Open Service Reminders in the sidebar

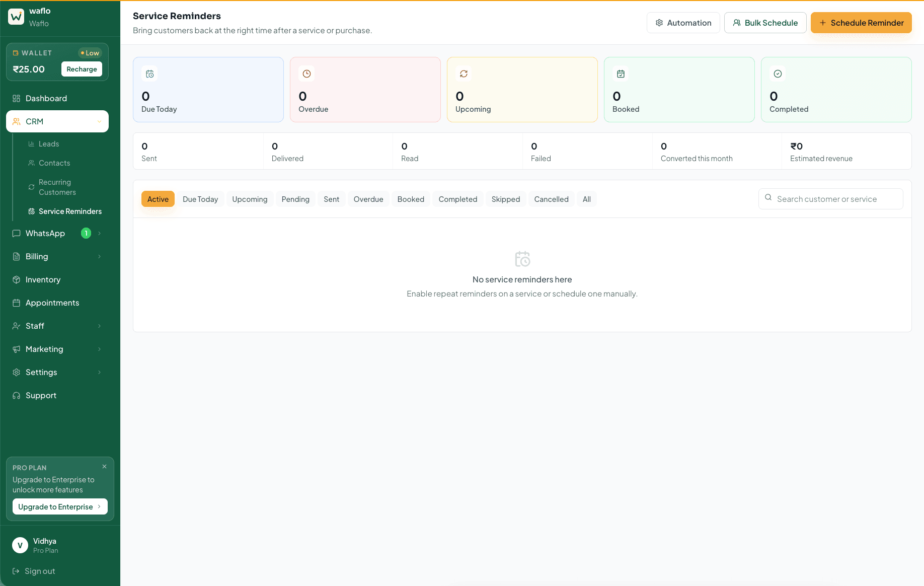[x=65, y=211]
